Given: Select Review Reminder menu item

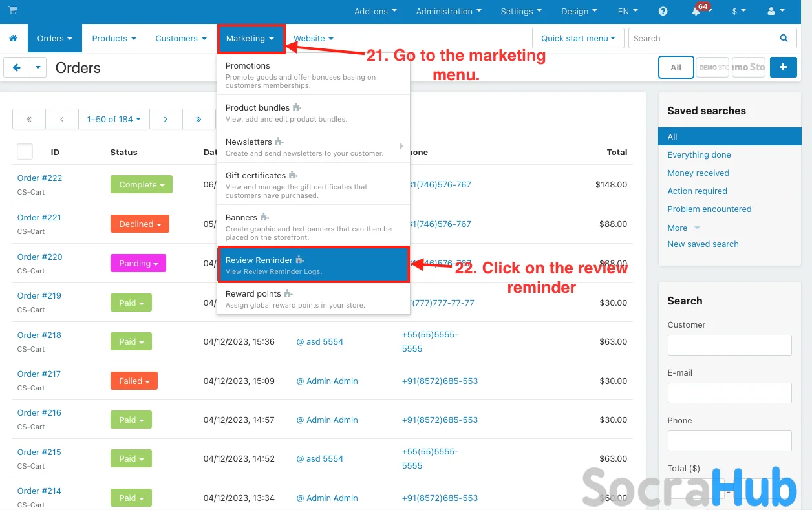Looking at the screenshot, I should [x=314, y=265].
